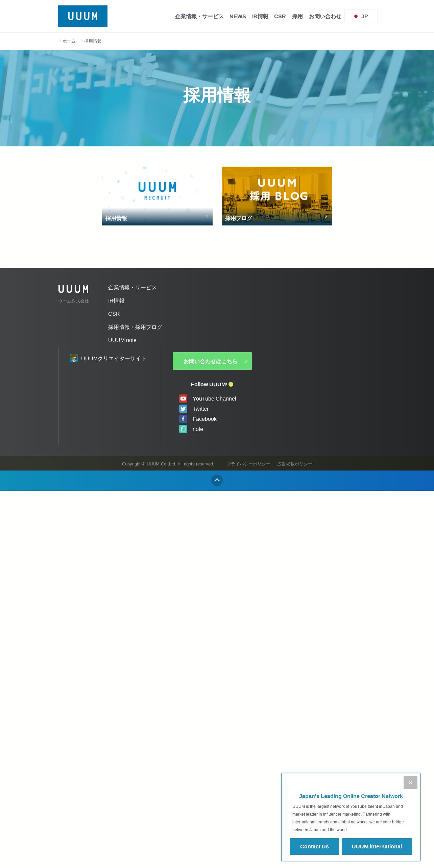Click the Twitter bird icon
Screen dimensions: 434x868
point(183,409)
